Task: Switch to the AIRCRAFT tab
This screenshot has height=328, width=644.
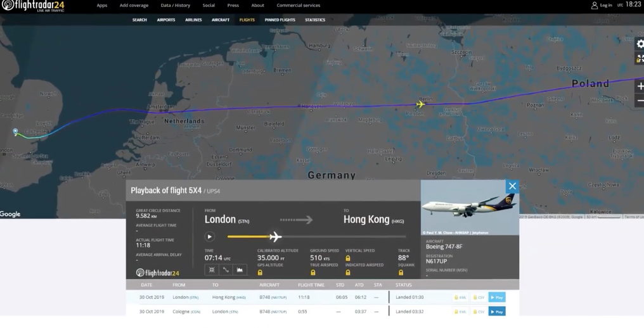Action: tap(221, 20)
